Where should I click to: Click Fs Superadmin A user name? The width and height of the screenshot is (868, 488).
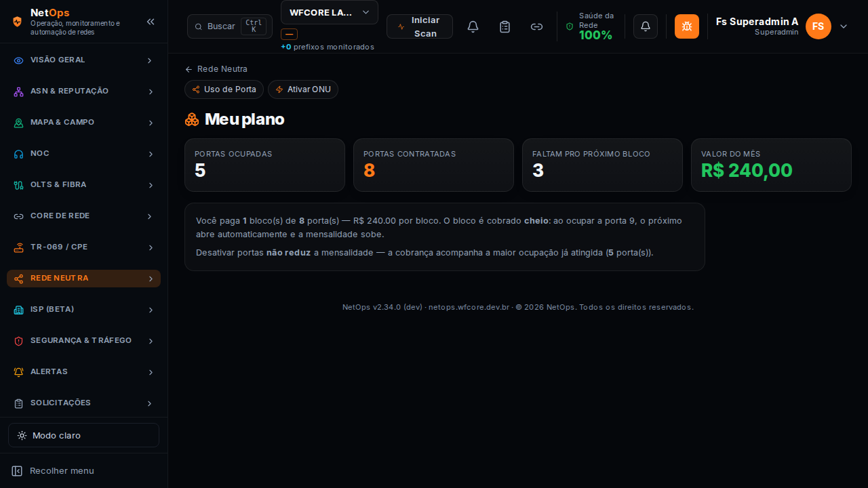click(757, 22)
